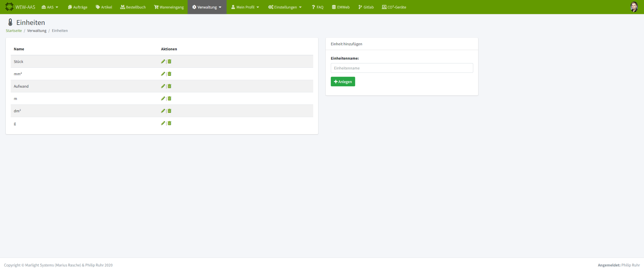Follow the Startseite breadcrumb link
The image size is (644, 272).
(14, 31)
